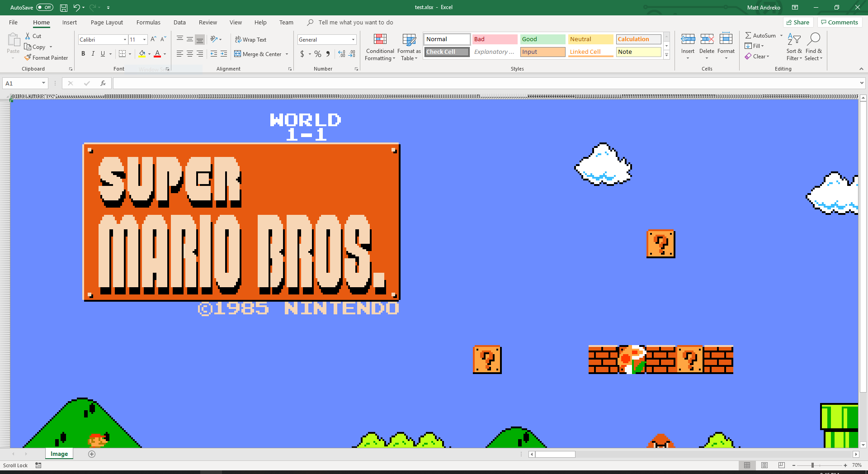This screenshot has height=474, width=868.
Task: Click Decrease Decimal icon
Action: [352, 54]
